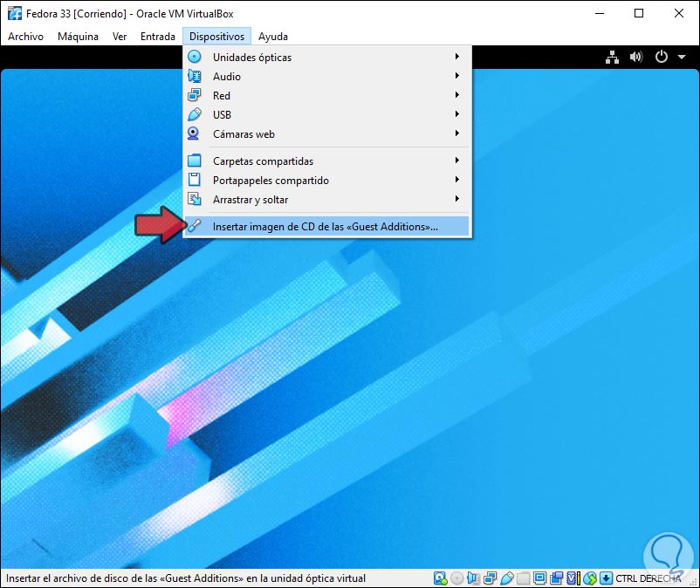Maximize the VirtualBox window
Image resolution: width=700 pixels, height=588 pixels.
pyautogui.click(x=639, y=13)
